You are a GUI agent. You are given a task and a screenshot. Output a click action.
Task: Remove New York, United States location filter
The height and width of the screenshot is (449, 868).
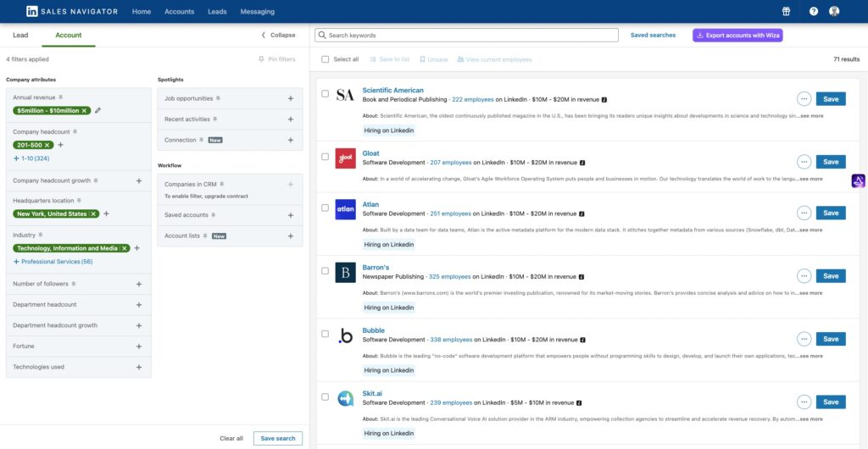tap(93, 213)
